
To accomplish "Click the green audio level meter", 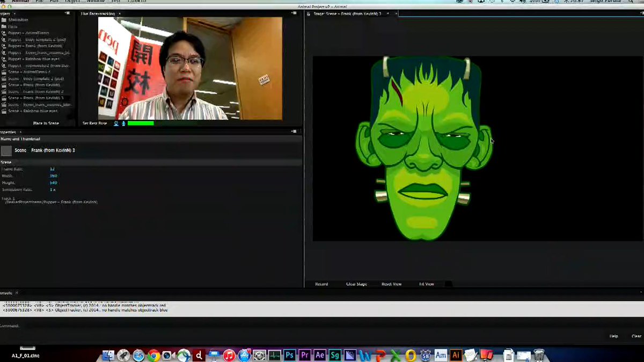I will tap(141, 123).
